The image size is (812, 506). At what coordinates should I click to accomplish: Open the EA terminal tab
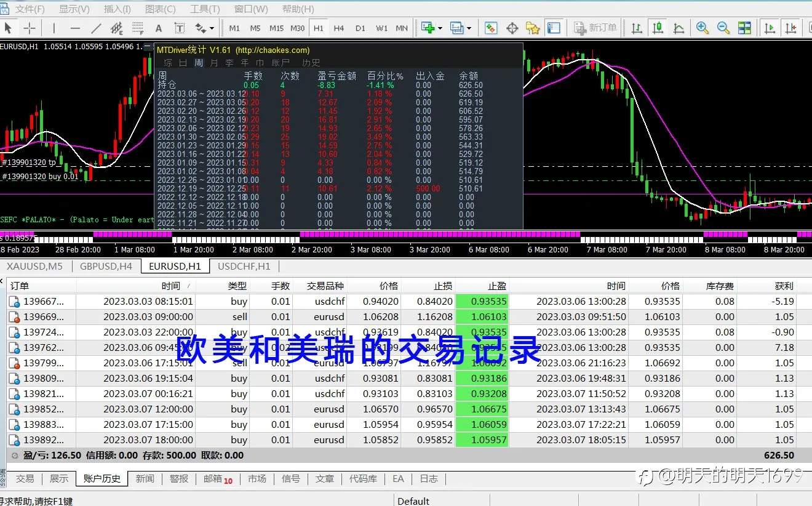(398, 478)
